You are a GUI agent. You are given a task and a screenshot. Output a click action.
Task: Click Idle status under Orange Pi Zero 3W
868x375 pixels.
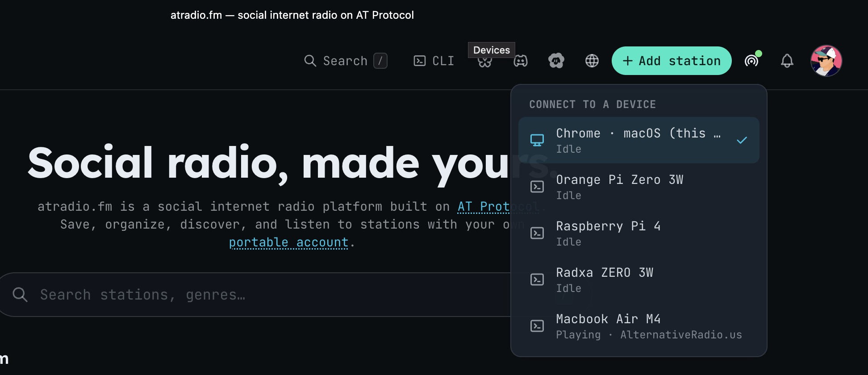coord(568,196)
